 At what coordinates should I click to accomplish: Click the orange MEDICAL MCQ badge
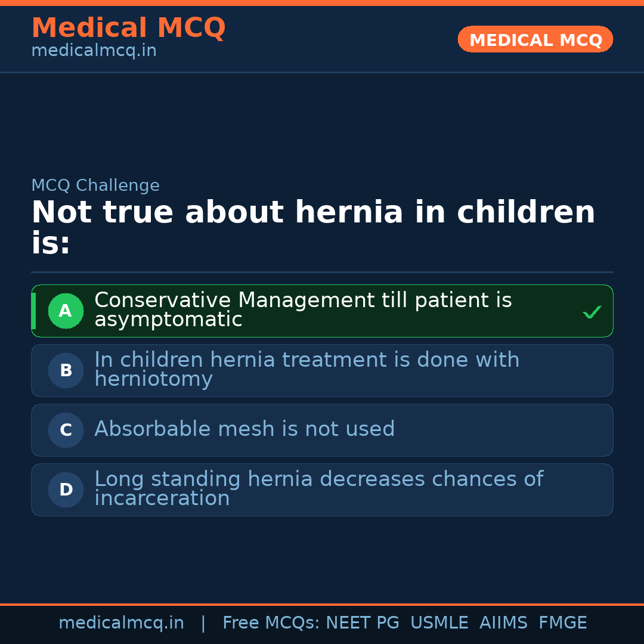[535, 39]
